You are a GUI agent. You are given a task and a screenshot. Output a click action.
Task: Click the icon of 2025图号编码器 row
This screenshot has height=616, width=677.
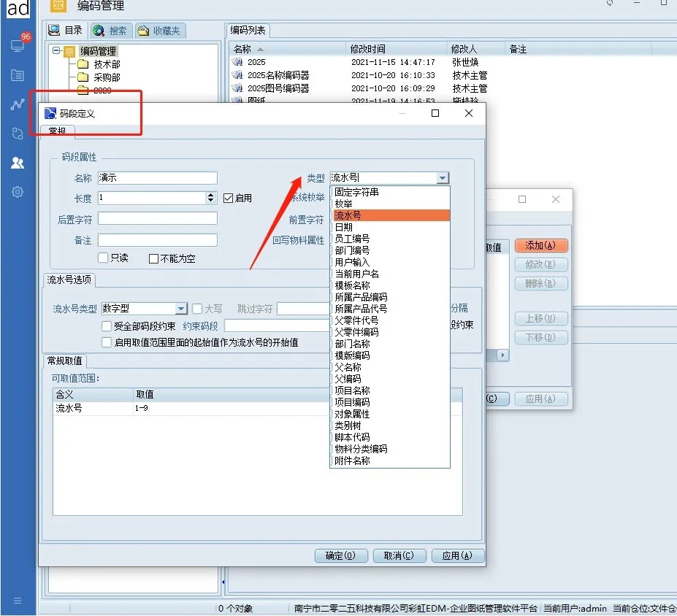(x=237, y=88)
